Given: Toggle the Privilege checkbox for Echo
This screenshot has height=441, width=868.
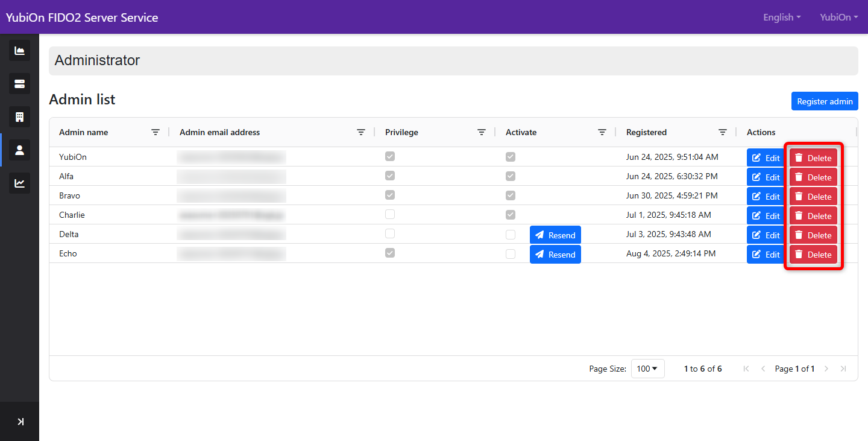Looking at the screenshot, I should [390, 253].
